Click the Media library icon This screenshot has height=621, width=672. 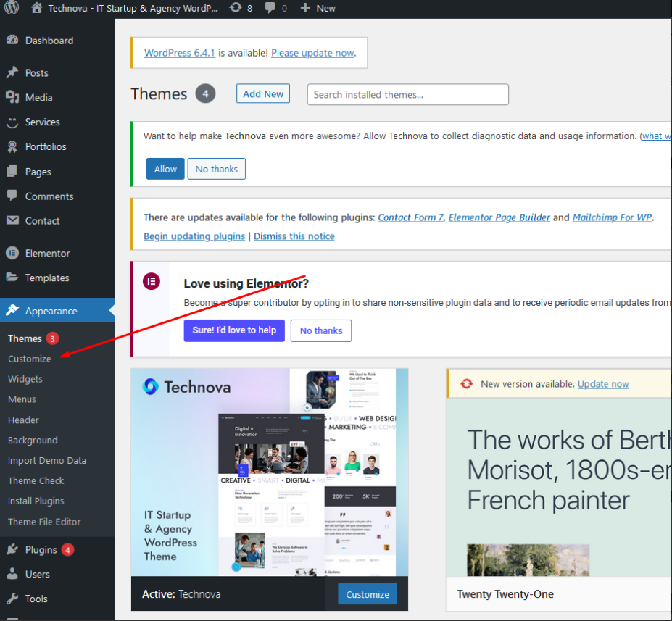pos(12,97)
